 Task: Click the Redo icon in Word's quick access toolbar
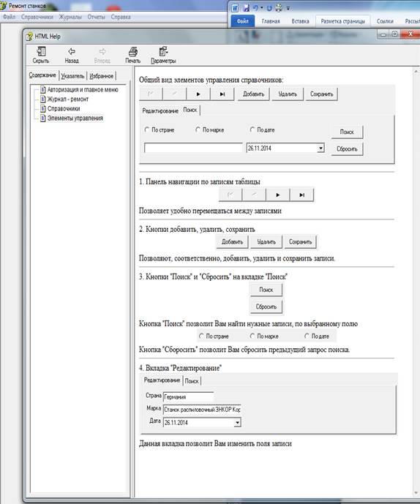click(x=269, y=8)
